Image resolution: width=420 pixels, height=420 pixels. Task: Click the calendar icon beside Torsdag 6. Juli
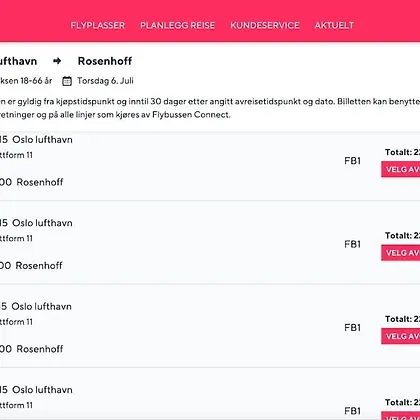pos(67,81)
